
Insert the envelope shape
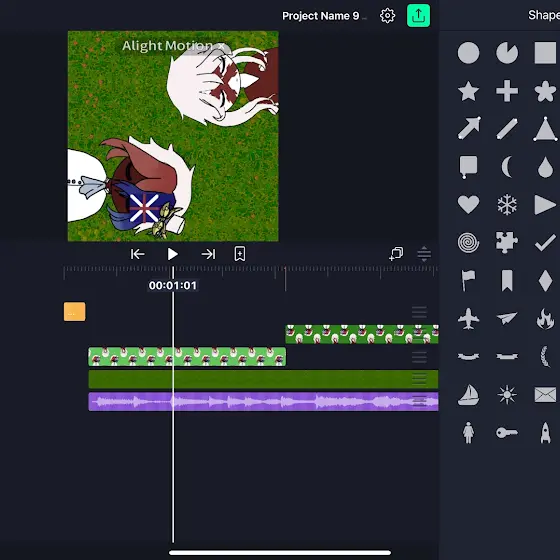point(545,395)
